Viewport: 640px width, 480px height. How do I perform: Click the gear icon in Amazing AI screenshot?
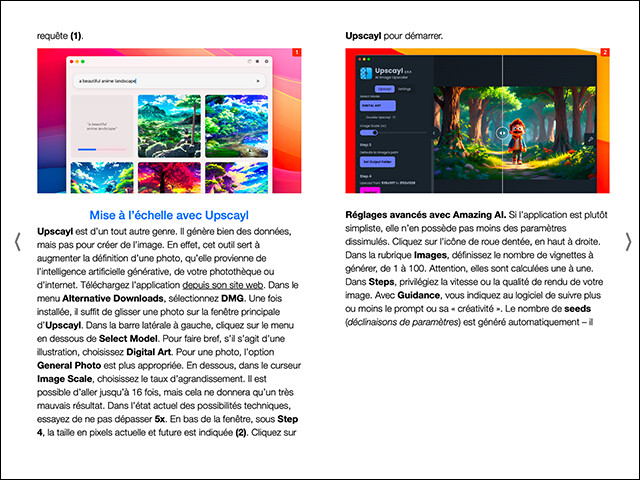tap(267, 62)
